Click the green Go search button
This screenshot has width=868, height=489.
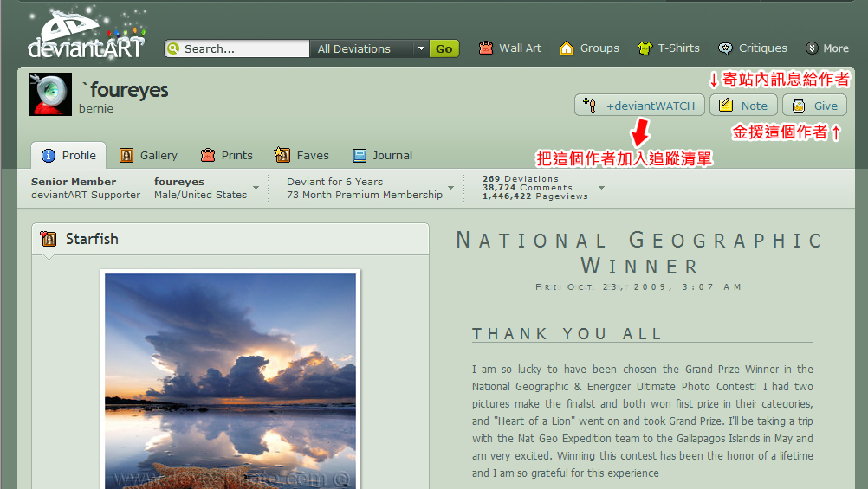coord(444,48)
